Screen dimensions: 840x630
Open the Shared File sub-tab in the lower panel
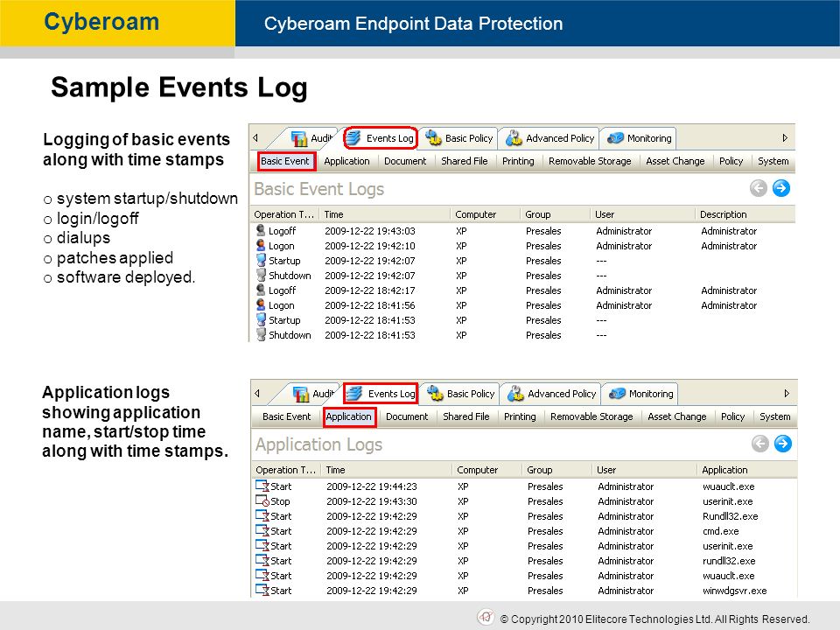pyautogui.click(x=466, y=416)
